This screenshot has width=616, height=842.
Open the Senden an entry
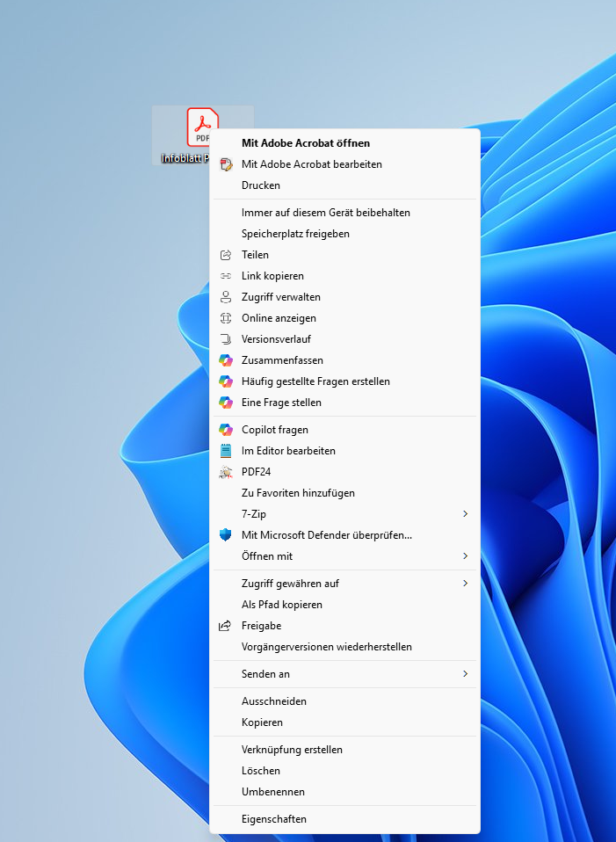pos(344,674)
